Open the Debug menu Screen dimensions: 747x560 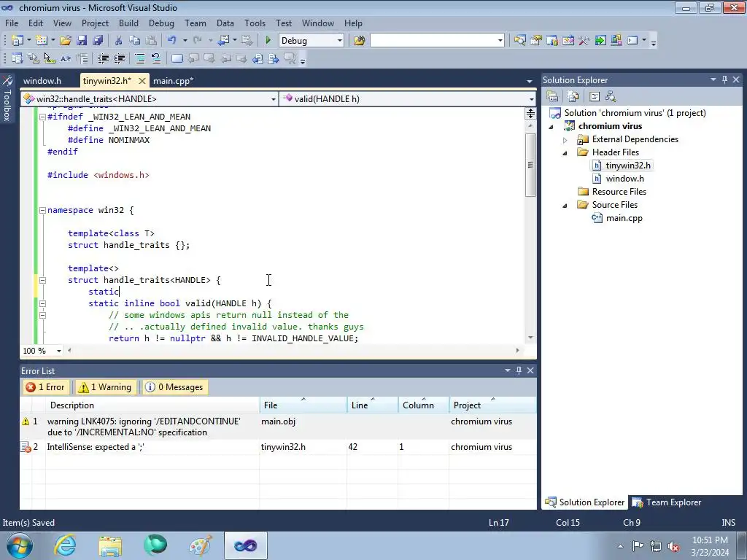coord(161,23)
